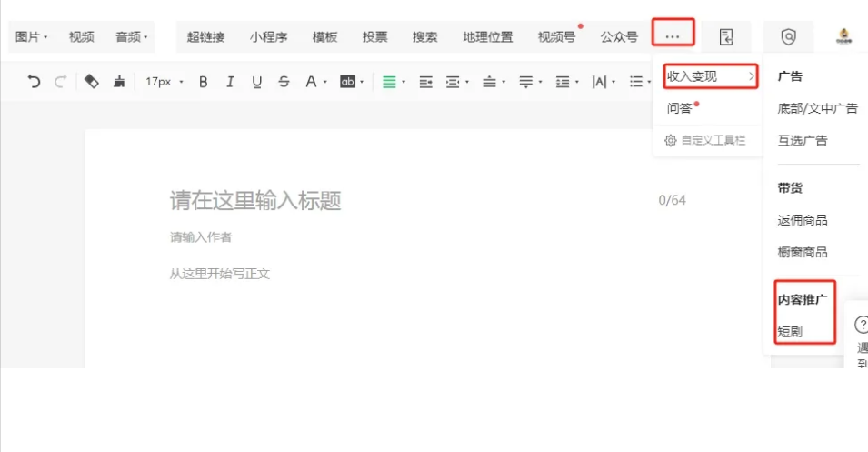Choose 短剧 under 内容推广
The image size is (868, 452).
coord(790,332)
